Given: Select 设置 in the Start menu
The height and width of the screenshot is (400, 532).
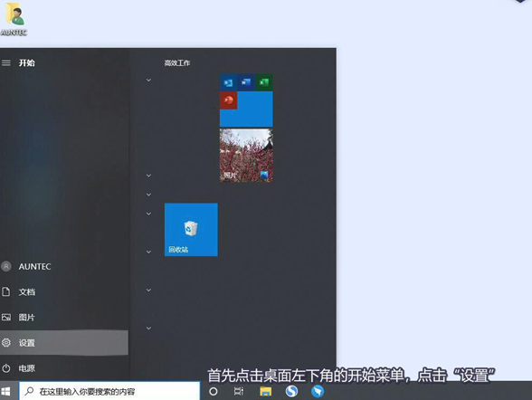Looking at the screenshot, I should pyautogui.click(x=63, y=343).
